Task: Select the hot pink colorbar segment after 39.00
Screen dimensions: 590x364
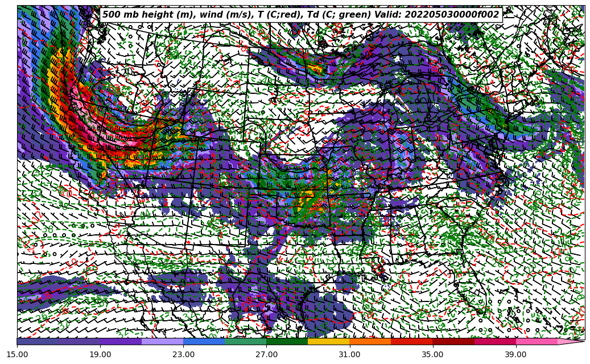Action: (x=537, y=341)
